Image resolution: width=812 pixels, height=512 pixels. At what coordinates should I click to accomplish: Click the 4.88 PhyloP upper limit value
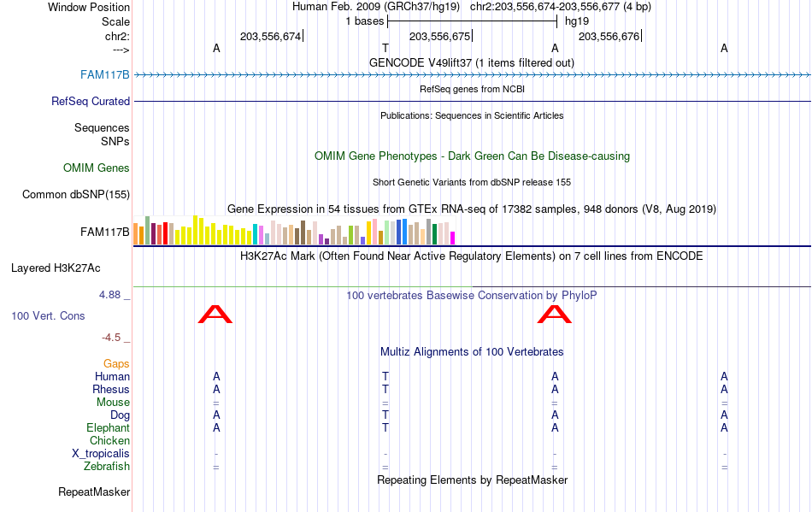coord(109,295)
